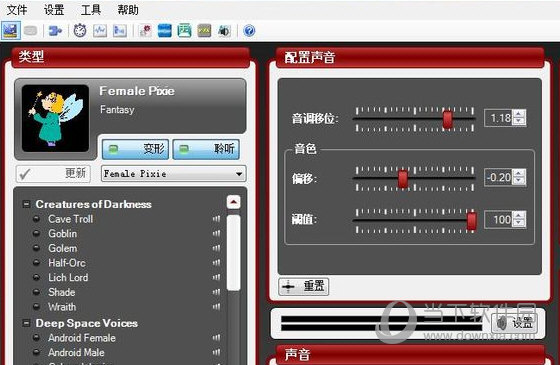Increase 阈值 value with up arrow
The width and height of the screenshot is (560, 365).
tap(519, 215)
